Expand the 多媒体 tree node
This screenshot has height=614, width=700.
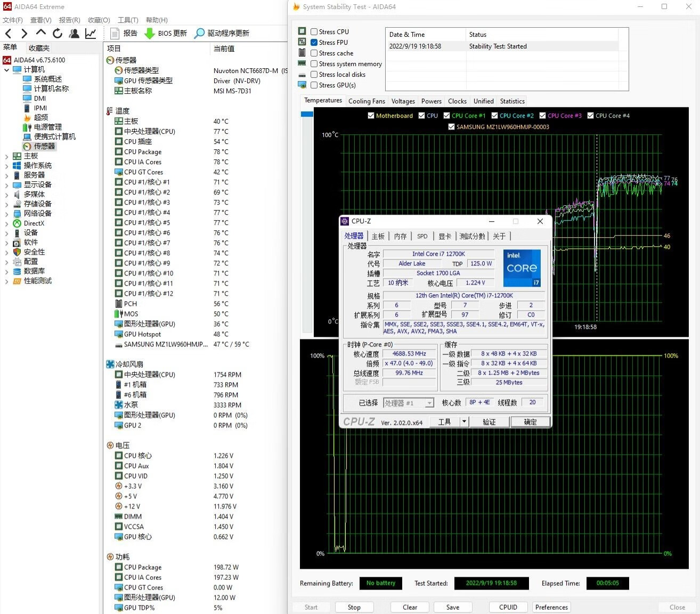(6, 195)
